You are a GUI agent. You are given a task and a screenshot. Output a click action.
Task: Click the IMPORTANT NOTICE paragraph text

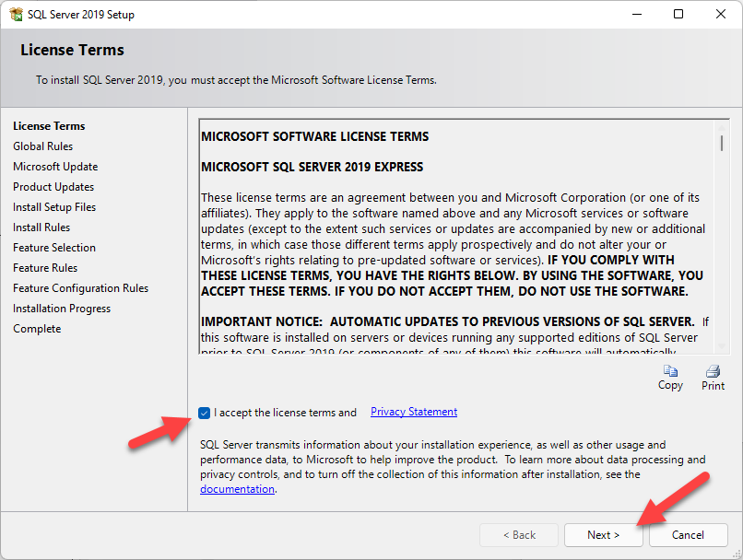[x=454, y=336]
